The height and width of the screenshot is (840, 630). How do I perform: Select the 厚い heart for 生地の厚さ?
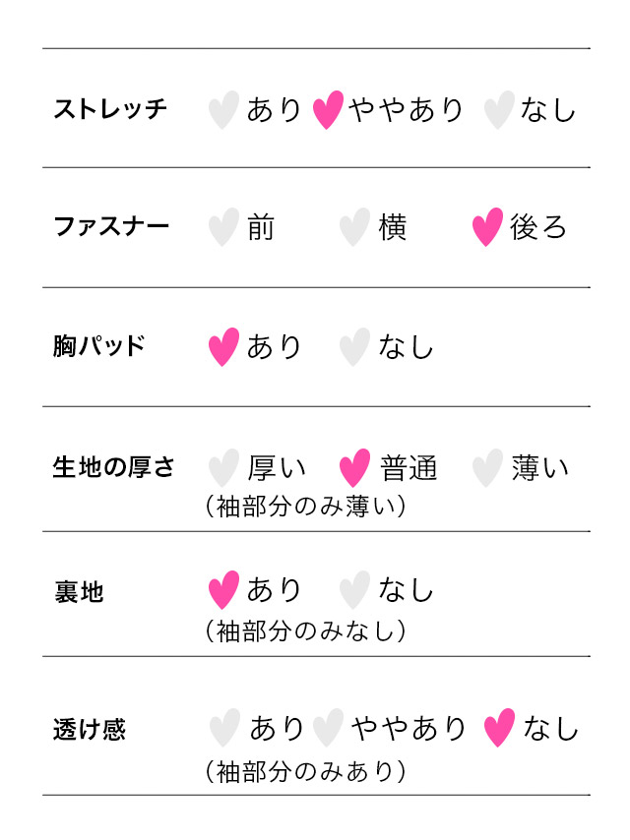tap(224, 468)
